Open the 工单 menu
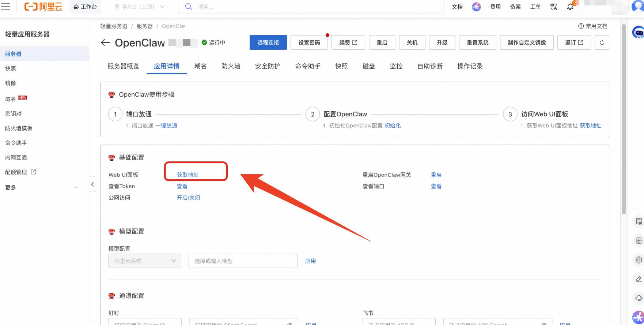 pos(535,7)
